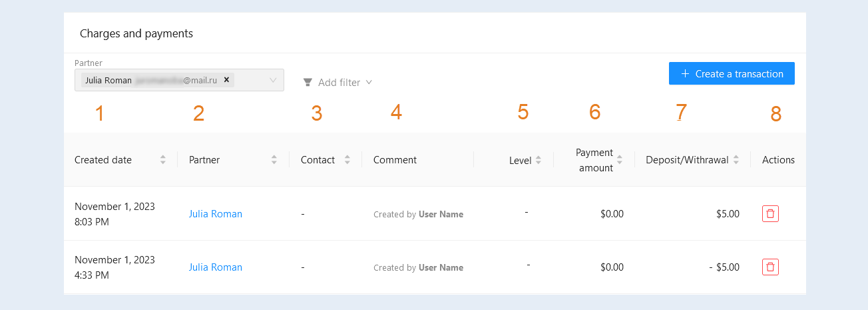
Task: Sort by Payment amount using sort arrows
Action: click(x=620, y=160)
